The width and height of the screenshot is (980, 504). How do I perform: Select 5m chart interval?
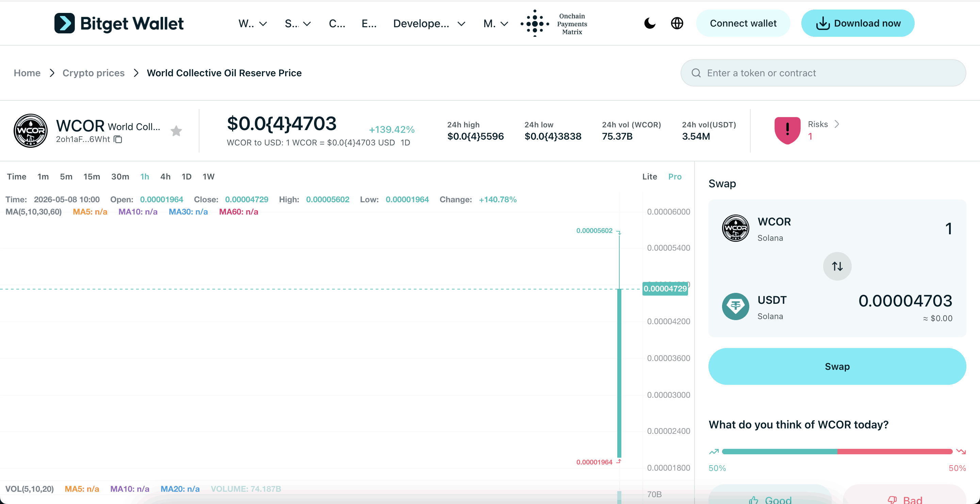tap(66, 177)
